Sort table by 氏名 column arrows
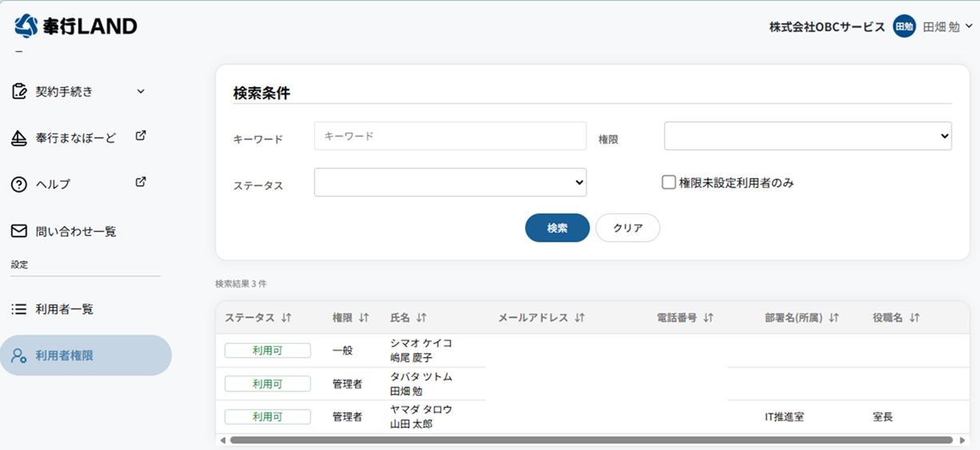The image size is (980, 450). click(x=421, y=318)
